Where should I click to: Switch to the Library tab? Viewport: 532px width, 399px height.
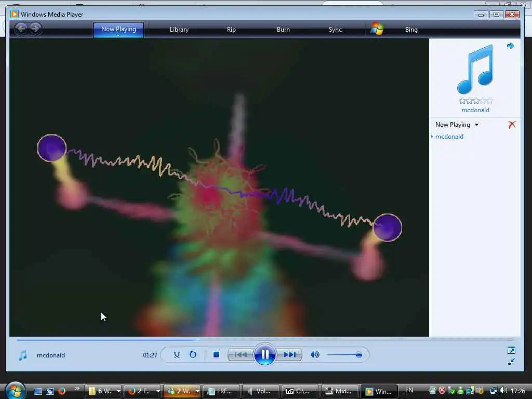pos(179,30)
